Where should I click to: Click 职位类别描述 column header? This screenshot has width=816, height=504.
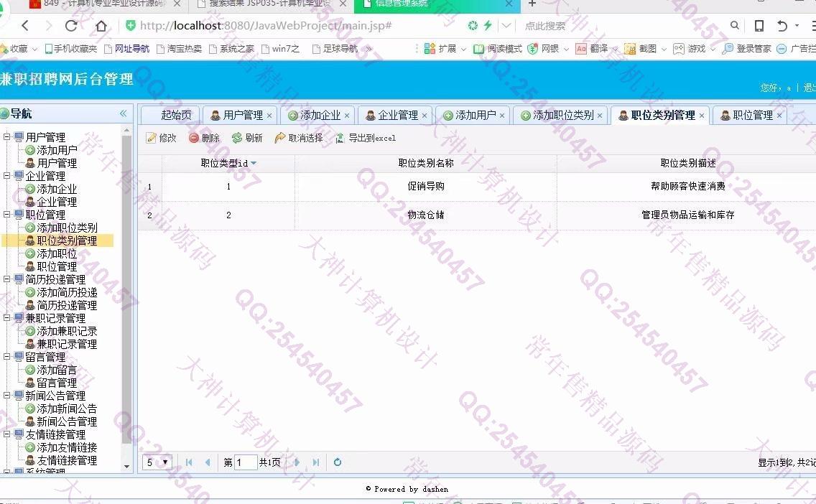(688, 163)
